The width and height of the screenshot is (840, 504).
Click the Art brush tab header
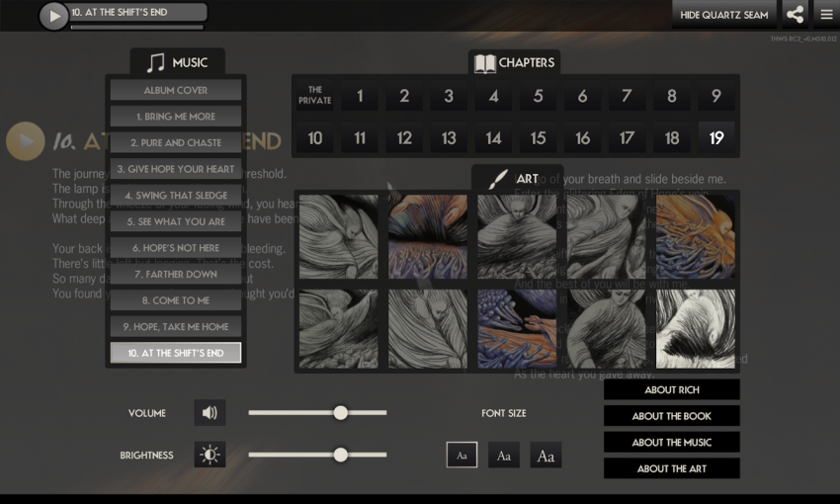pyautogui.click(x=517, y=178)
